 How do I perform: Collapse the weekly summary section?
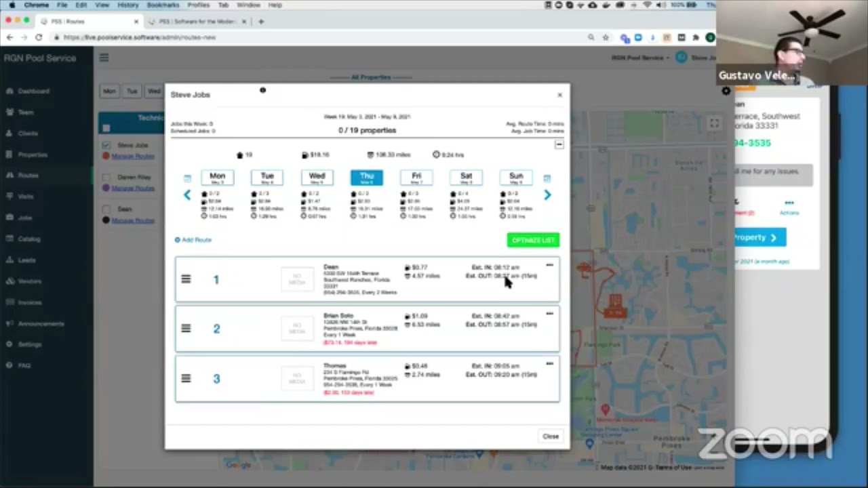coord(559,144)
